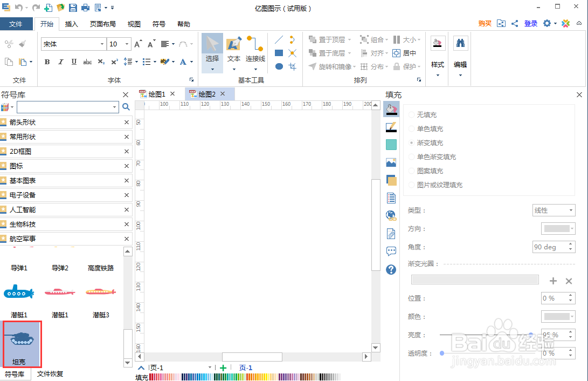Open the gradient type 线性 dropdown
588x381 pixels.
click(x=571, y=210)
